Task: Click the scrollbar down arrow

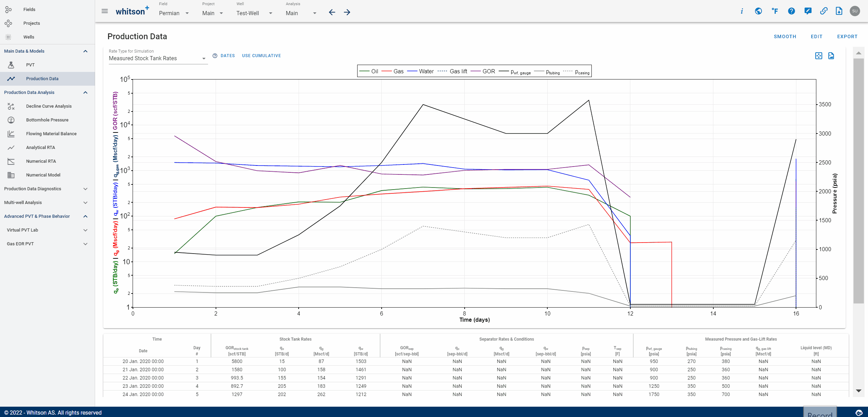Action: click(x=858, y=391)
